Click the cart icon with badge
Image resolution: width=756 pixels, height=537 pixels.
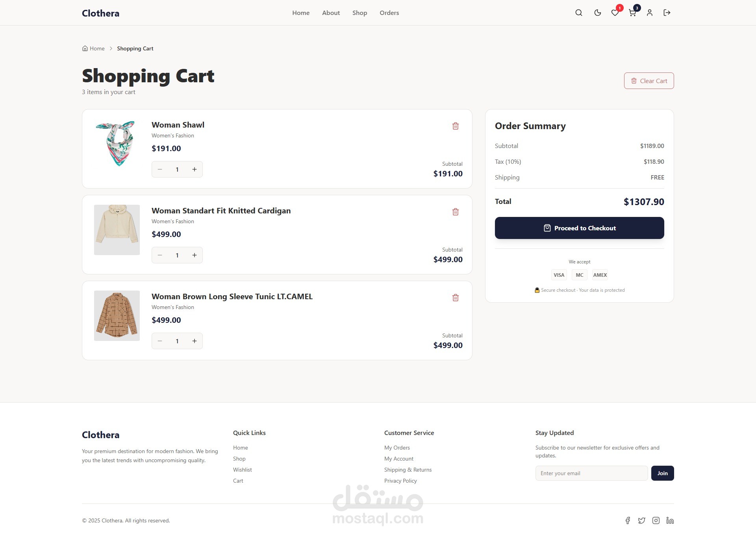(x=632, y=13)
